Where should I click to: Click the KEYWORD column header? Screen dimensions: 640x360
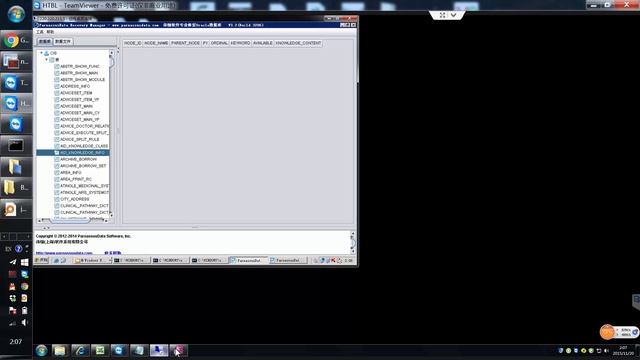tap(240, 43)
